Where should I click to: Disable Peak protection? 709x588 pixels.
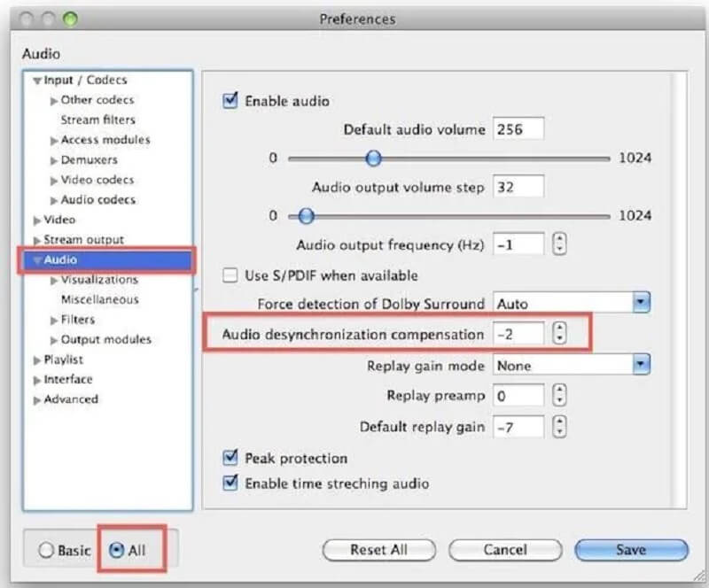[x=229, y=459]
